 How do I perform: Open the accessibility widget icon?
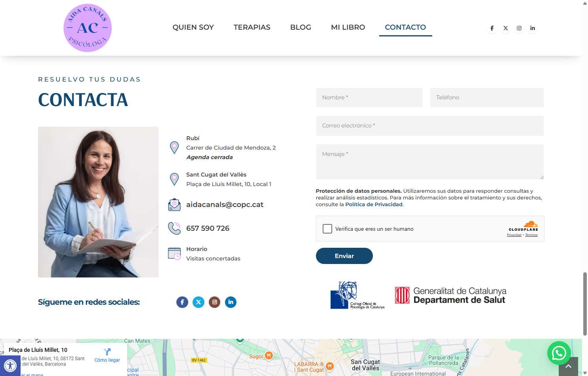coord(10,366)
